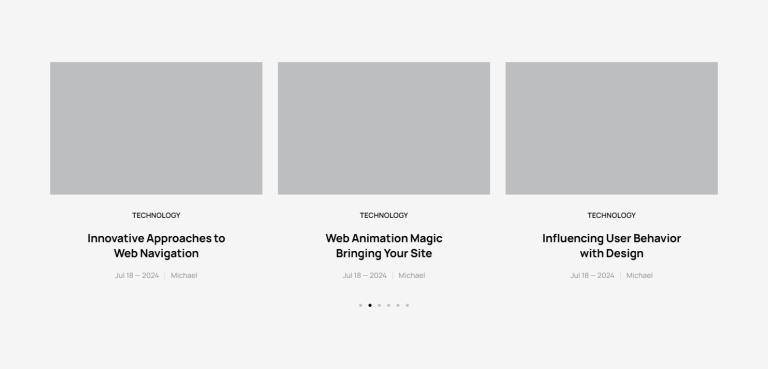Screen dimensions: 768x369
Task: Click the TECHNOLOGY tag above Web Animation Magic
Action: 384,215
